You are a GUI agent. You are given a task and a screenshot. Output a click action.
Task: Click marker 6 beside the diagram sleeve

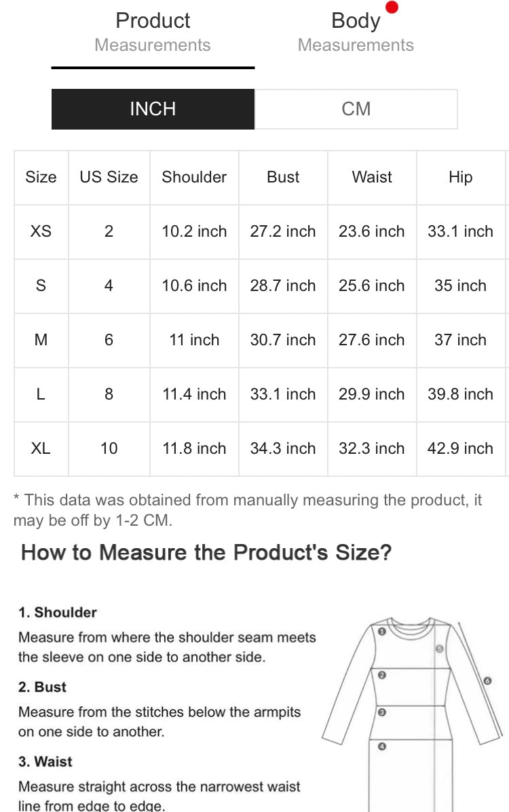coord(487,680)
